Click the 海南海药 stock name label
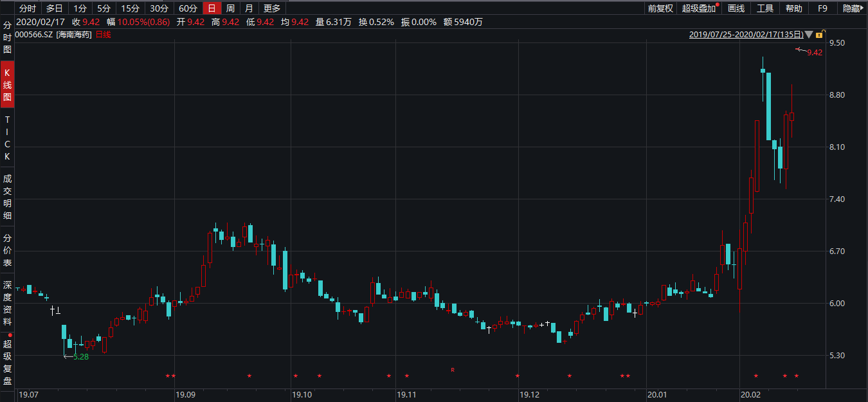Screen dimensions: 868x402 click(75, 35)
